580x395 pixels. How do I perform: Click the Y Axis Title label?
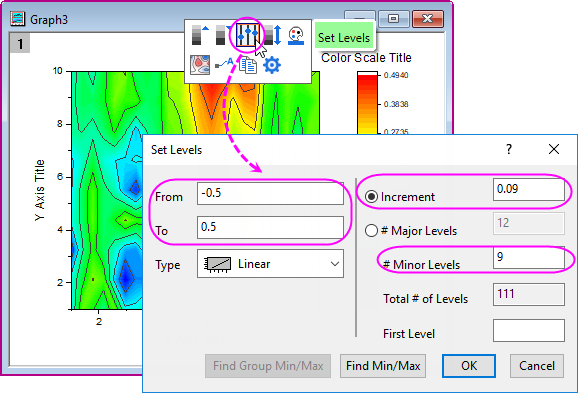pyautogui.click(x=39, y=190)
